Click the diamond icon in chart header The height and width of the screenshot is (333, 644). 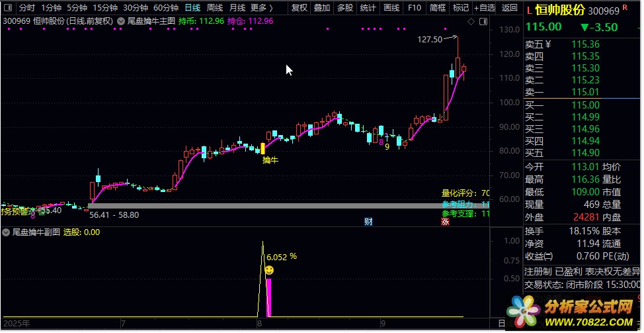(471, 21)
